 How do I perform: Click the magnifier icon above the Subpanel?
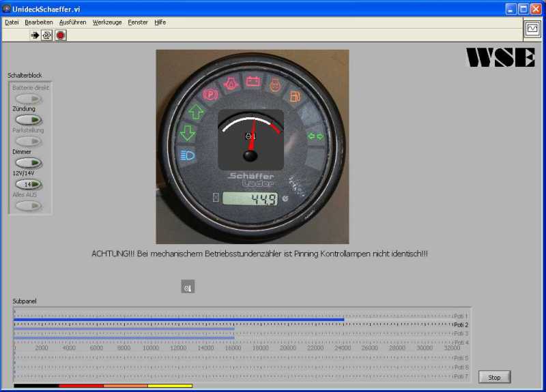pyautogui.click(x=188, y=286)
